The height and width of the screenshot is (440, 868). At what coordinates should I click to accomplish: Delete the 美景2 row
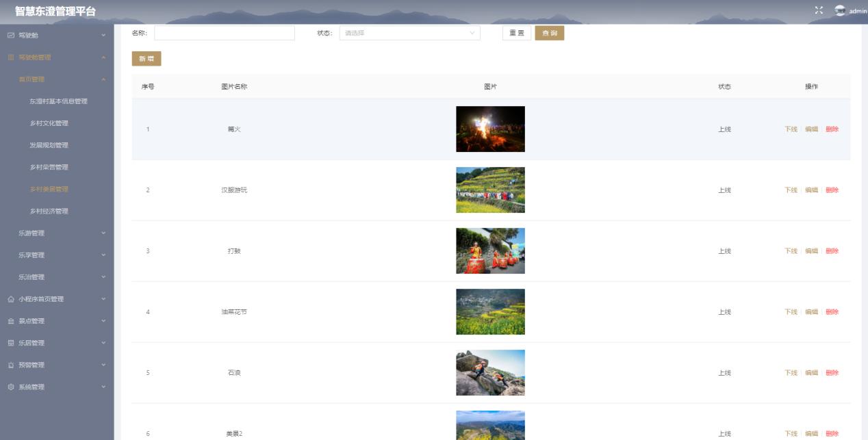click(x=832, y=434)
